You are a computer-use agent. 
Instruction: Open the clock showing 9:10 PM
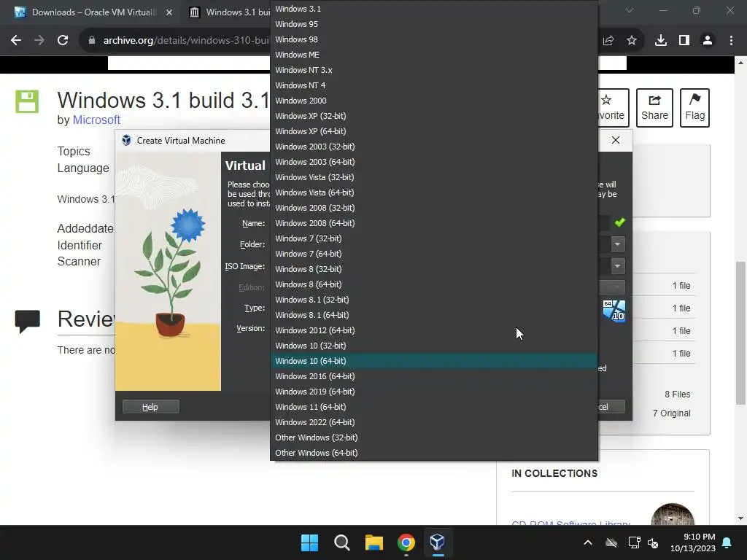pos(693,542)
